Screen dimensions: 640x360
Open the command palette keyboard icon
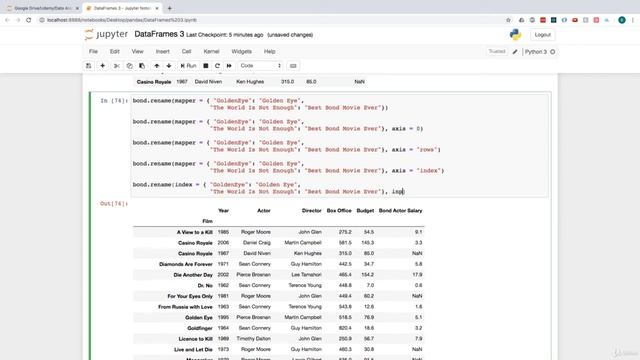293,66
